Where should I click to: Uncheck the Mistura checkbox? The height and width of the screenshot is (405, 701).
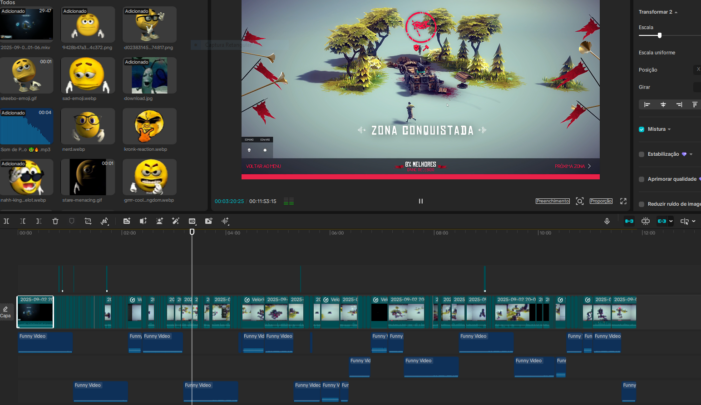point(641,129)
